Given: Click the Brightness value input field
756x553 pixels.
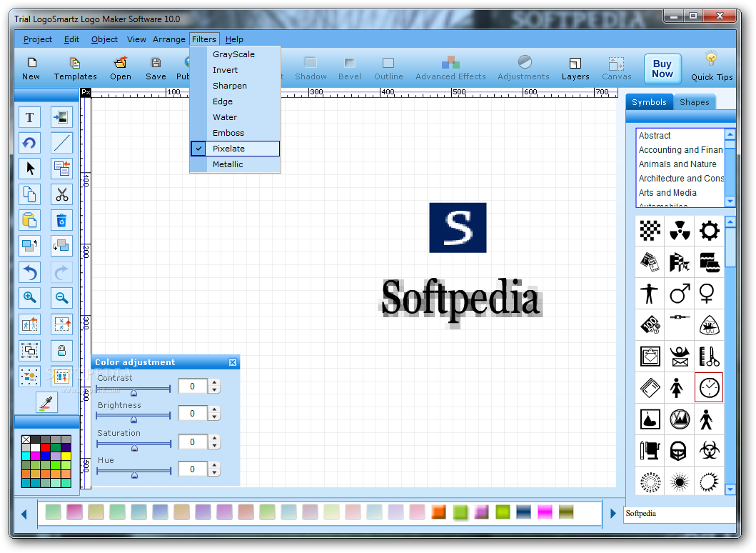Looking at the screenshot, I should tap(193, 414).
